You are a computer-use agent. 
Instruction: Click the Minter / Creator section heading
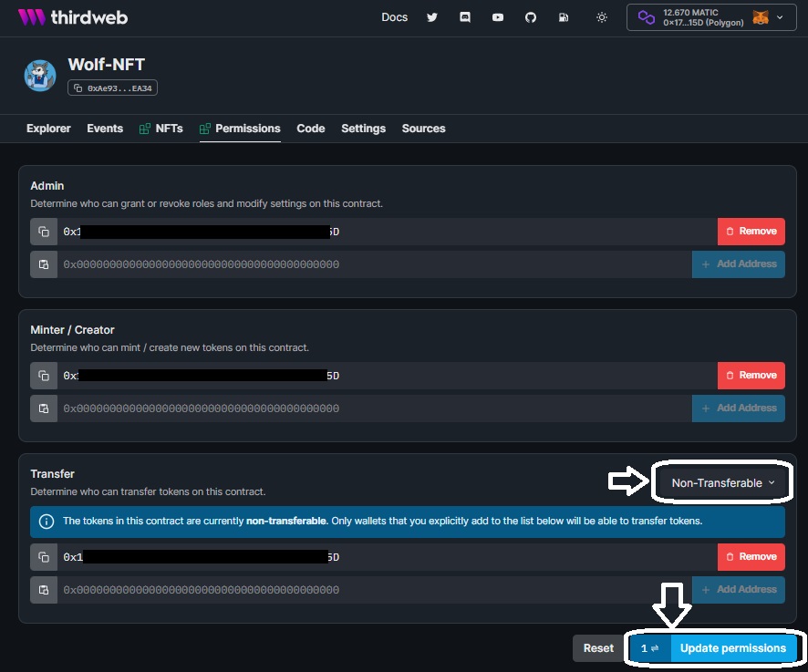point(72,330)
